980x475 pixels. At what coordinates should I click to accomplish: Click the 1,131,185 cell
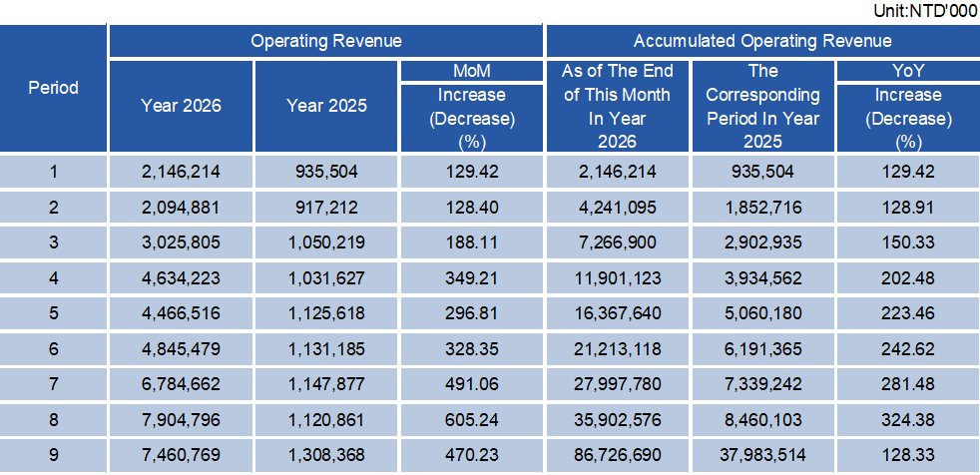coord(327,348)
